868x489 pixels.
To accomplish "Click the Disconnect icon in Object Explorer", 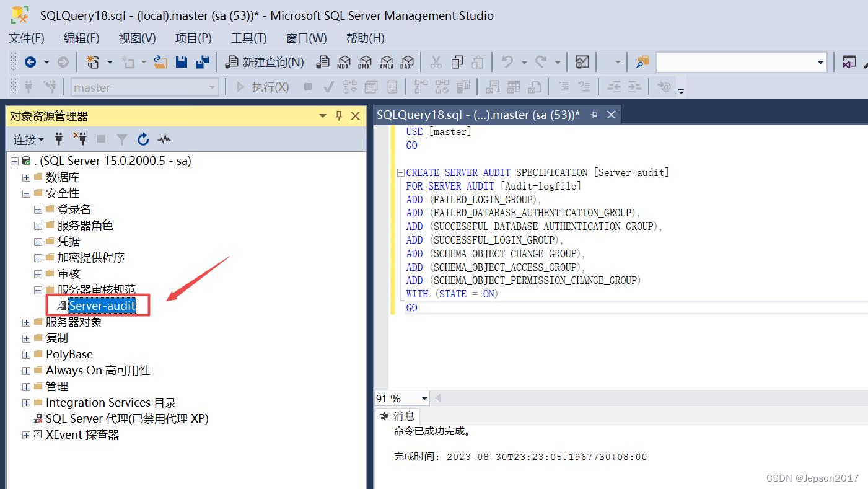I will (x=79, y=139).
